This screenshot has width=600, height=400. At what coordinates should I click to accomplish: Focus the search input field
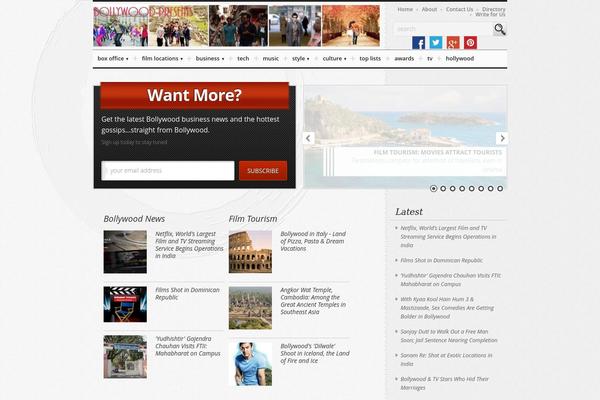tap(443, 29)
